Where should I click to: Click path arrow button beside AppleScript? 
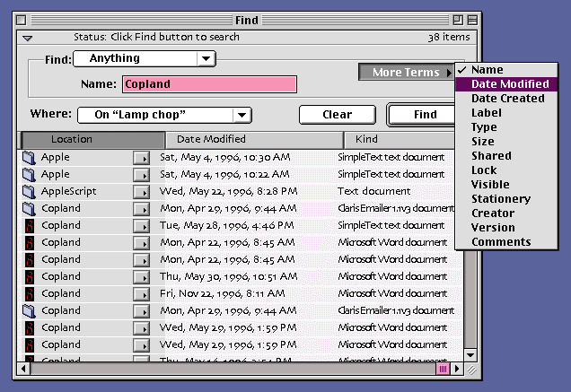pyautogui.click(x=141, y=191)
